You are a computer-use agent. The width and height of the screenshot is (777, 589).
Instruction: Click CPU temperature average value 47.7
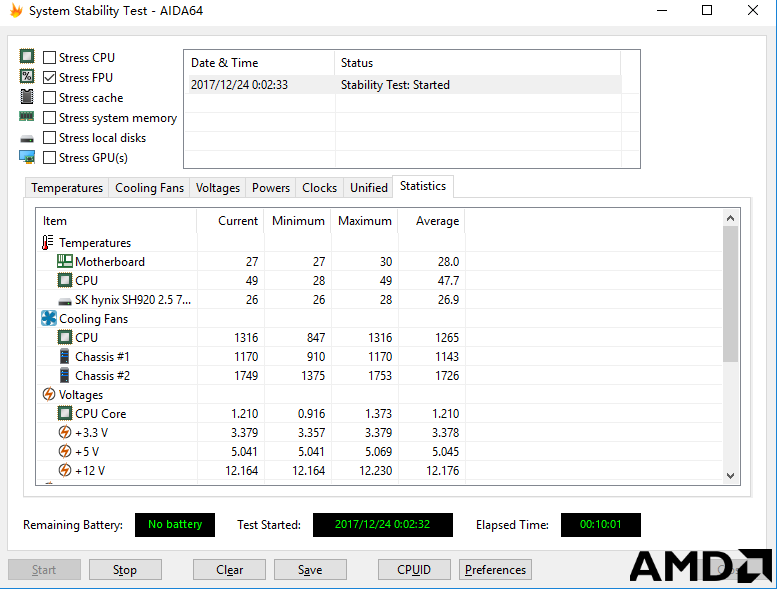click(x=448, y=281)
